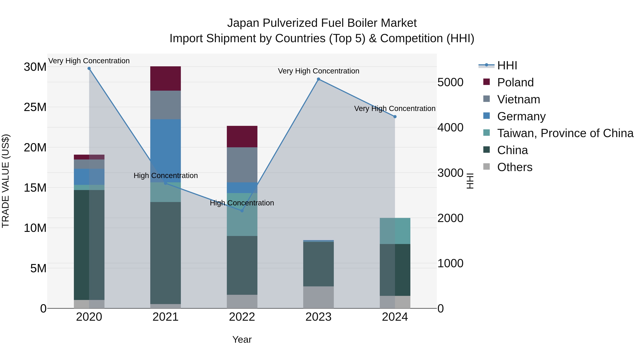Click the 2021 x-axis year label

(x=165, y=317)
